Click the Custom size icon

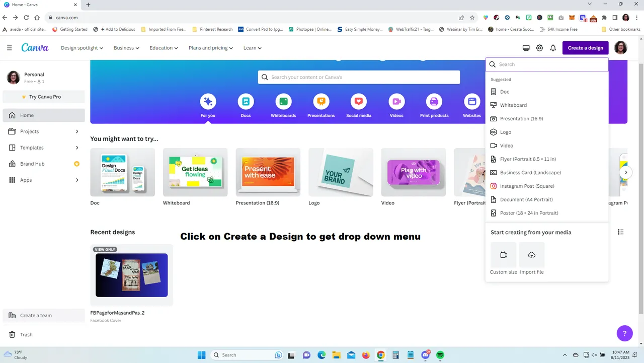point(503,255)
